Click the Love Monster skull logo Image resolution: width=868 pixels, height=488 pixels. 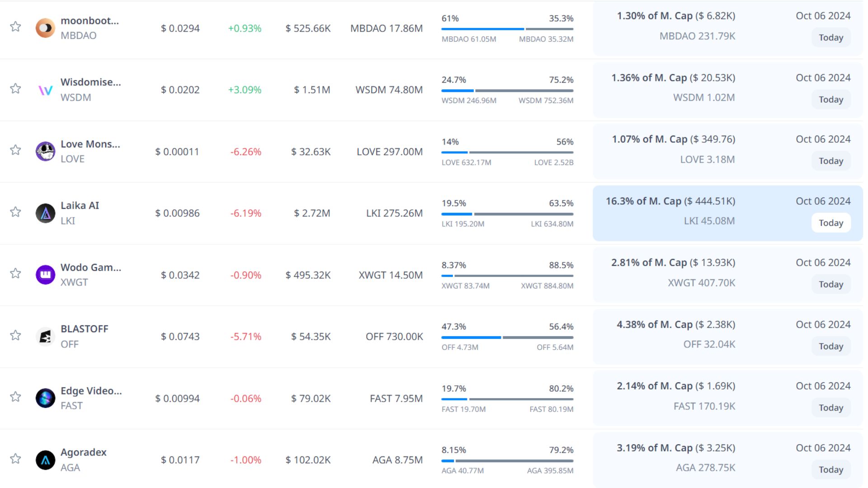(45, 151)
